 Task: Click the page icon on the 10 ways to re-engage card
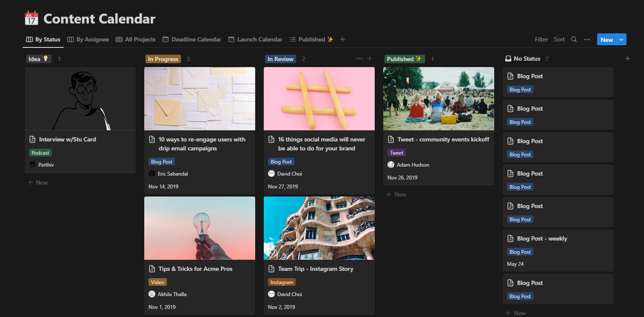(152, 139)
